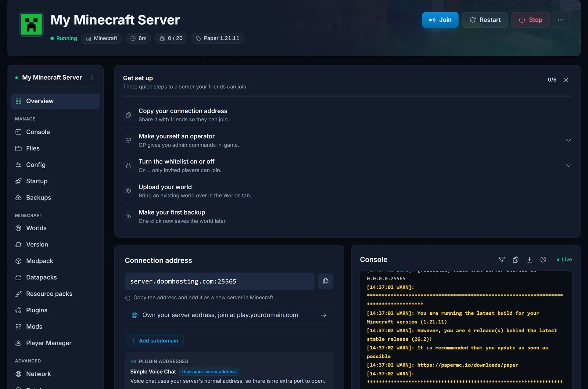Click the Running status indicator
The image size is (588, 389).
(64, 38)
